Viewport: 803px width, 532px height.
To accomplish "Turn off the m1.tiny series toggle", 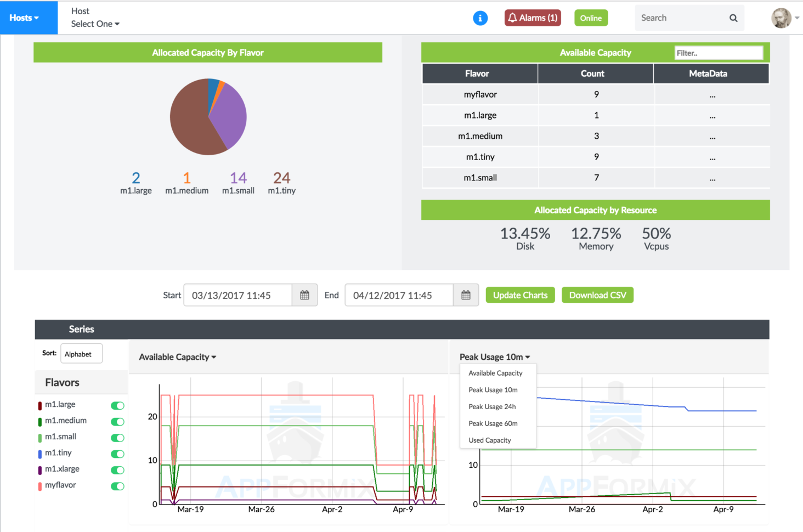I will (117, 454).
